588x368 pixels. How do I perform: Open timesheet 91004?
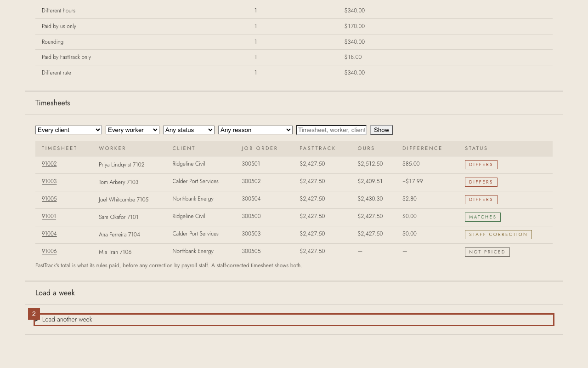(x=49, y=234)
